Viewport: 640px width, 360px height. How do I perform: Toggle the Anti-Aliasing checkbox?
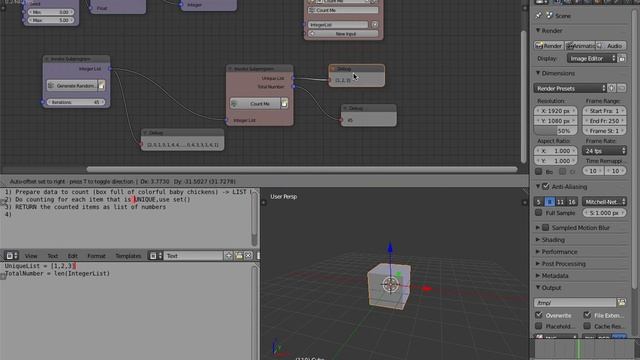click(x=546, y=187)
